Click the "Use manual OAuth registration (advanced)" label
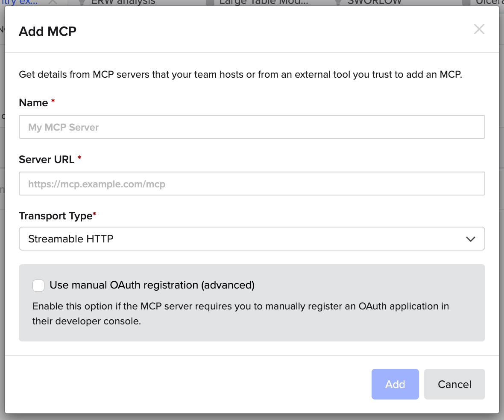This screenshot has height=420, width=504. pyautogui.click(x=152, y=285)
